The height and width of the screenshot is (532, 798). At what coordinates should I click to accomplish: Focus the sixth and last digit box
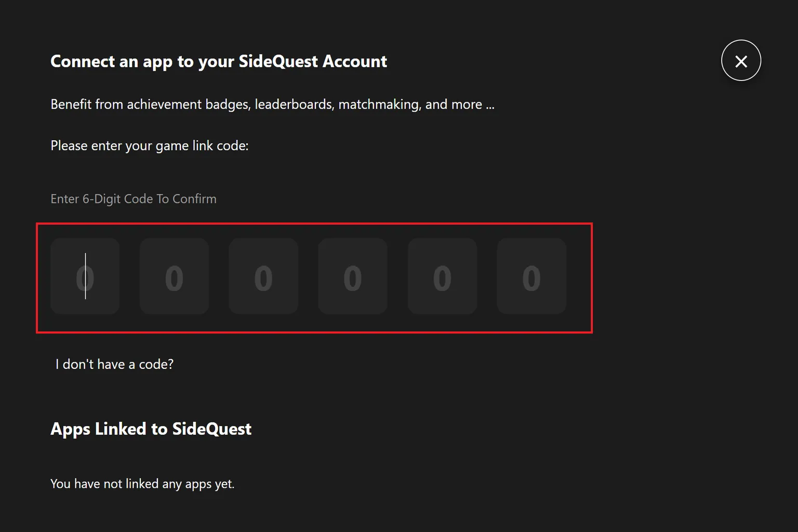[531, 276]
